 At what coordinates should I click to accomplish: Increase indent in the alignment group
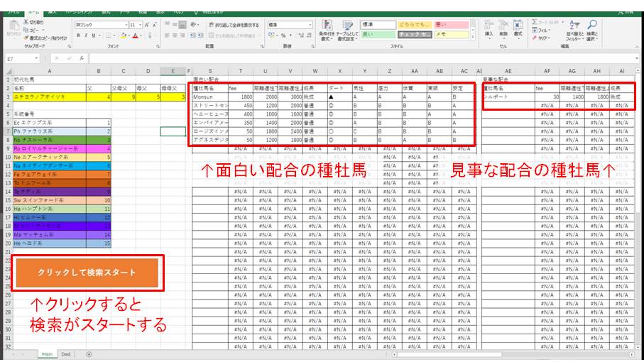point(200,35)
